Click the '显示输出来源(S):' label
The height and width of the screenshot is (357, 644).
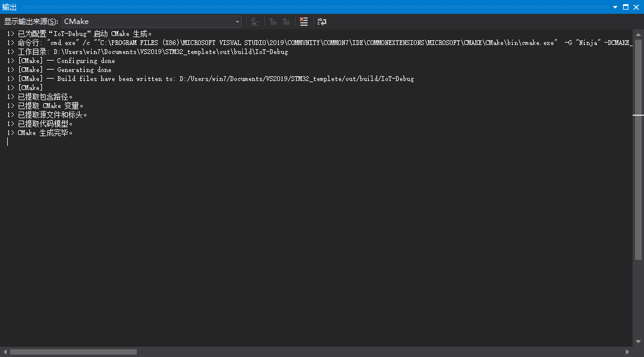click(31, 22)
